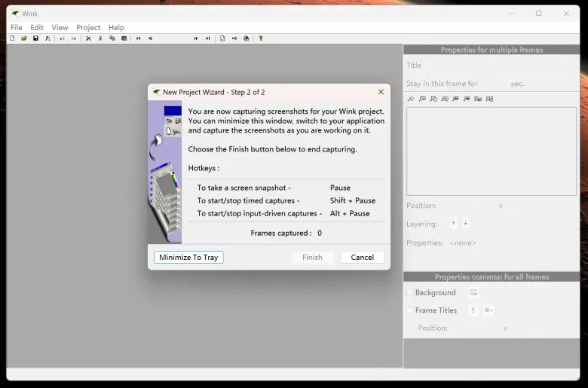Open the Help menu
Viewport: 588px width, 388px height.
[x=116, y=27]
